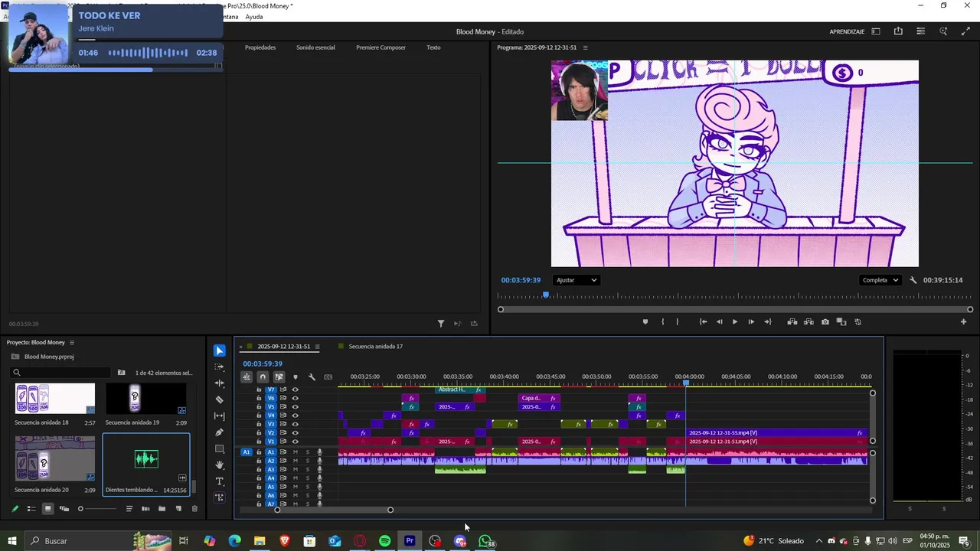Go to Out point in Program monitor

coord(768,322)
